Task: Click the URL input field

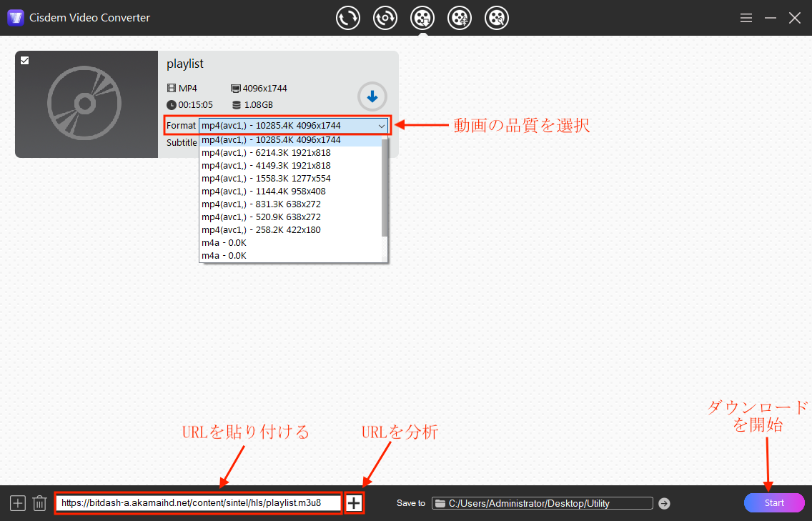Action: coord(198,503)
